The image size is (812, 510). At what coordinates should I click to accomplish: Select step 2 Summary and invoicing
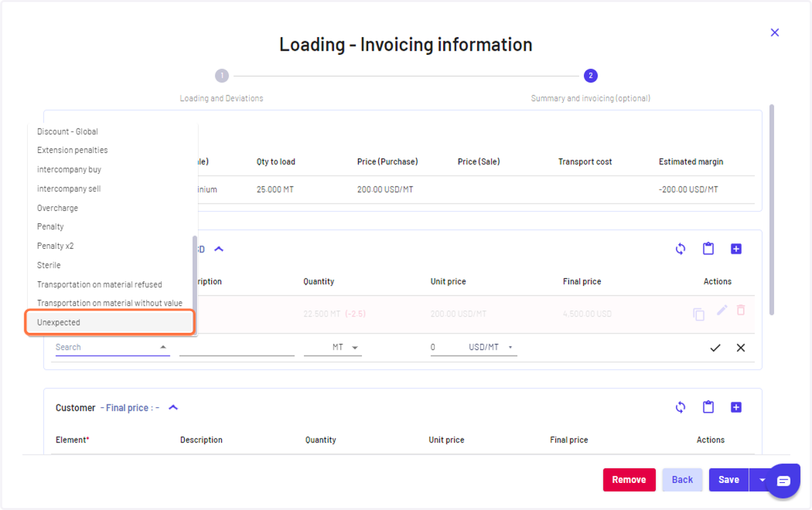coord(591,76)
